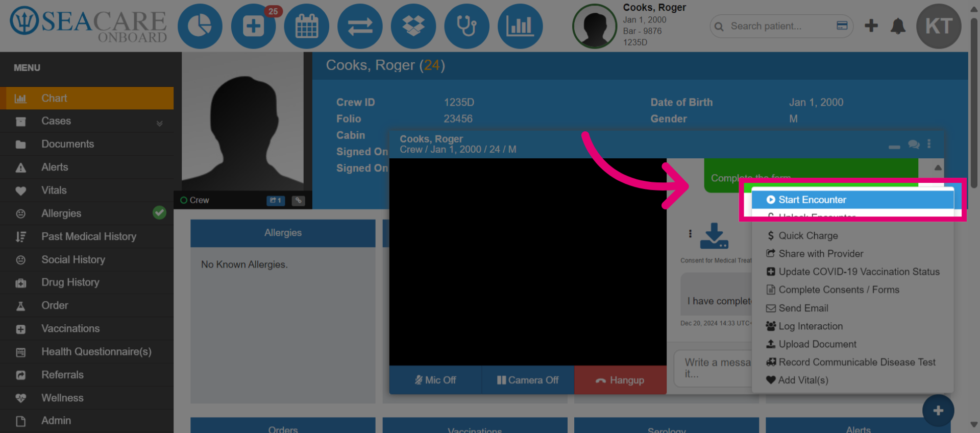This screenshot has width=980, height=433.
Task: Open the Dropbox-style boxes icon
Action: (x=413, y=26)
